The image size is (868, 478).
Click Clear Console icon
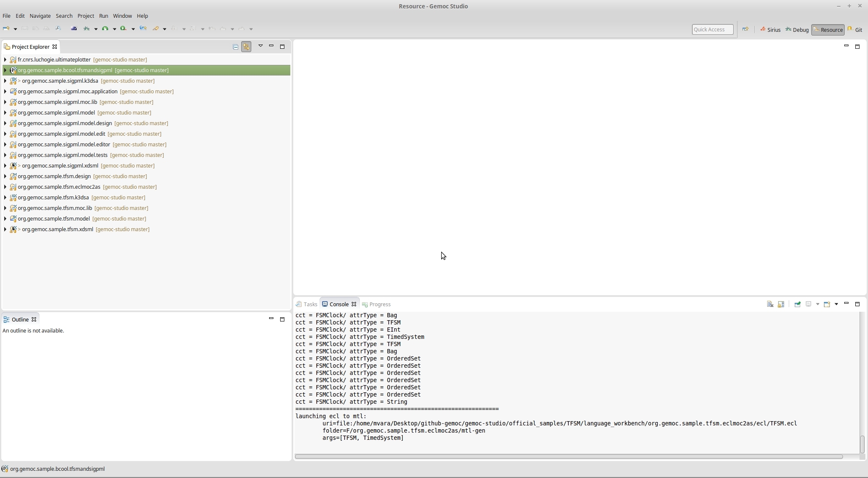point(770,304)
